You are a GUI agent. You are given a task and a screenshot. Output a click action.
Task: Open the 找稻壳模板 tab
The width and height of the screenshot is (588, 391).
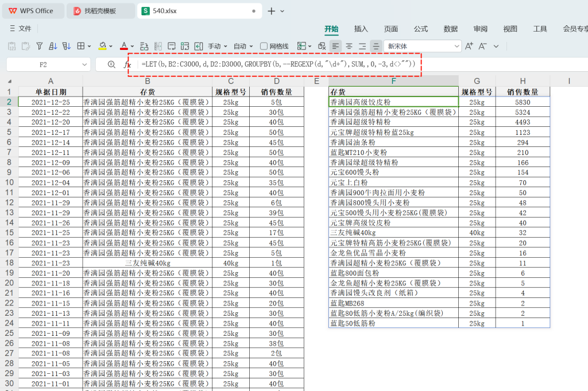pyautogui.click(x=100, y=11)
